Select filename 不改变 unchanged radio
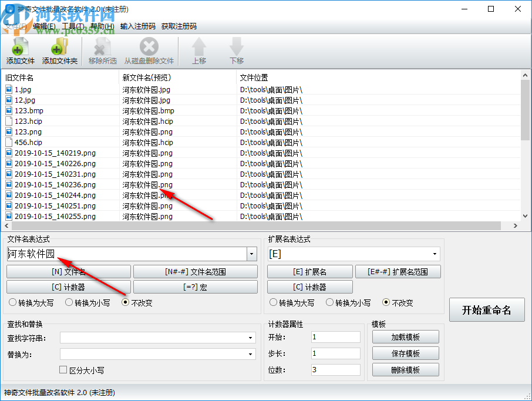This screenshot has width=532, height=401. (x=125, y=302)
